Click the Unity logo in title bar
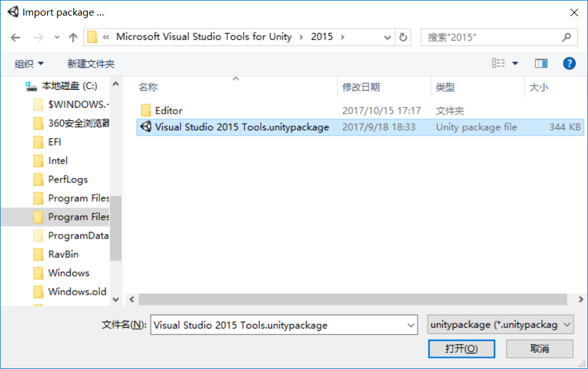Screen dimensions: 588x369 click(13, 12)
